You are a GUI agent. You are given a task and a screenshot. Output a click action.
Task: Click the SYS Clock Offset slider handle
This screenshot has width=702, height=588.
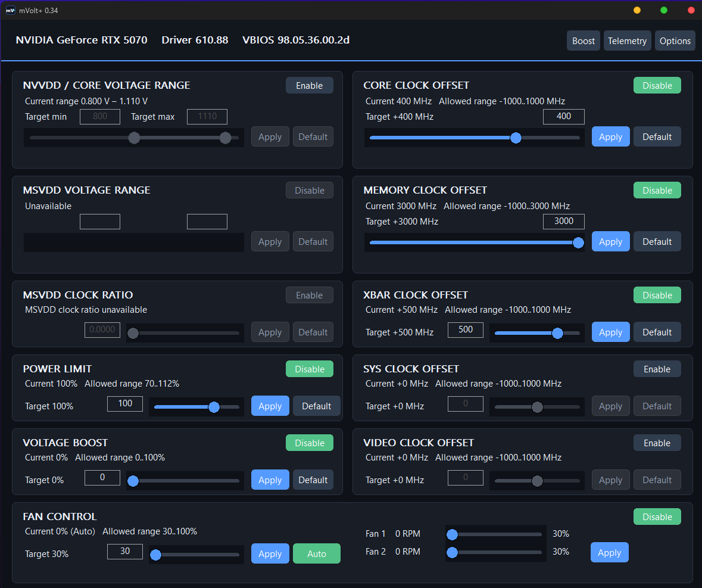(x=537, y=407)
